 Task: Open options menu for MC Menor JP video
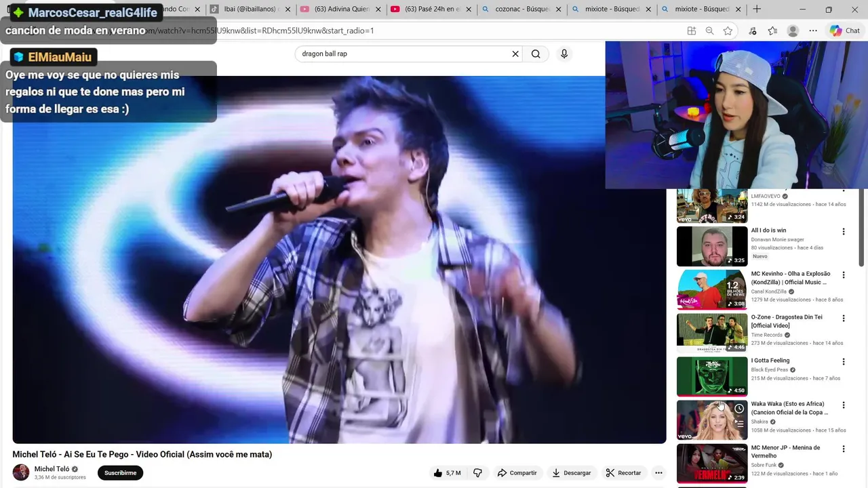point(844,449)
